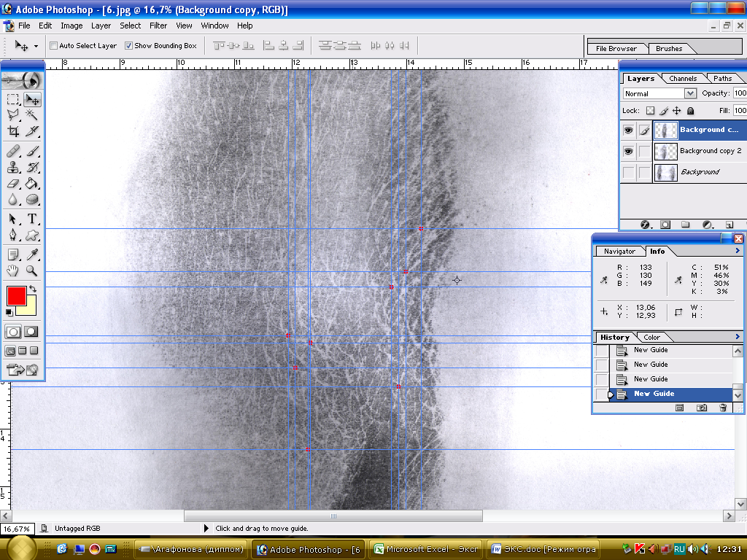Pick the Type tool
This screenshot has height=560, width=747.
(x=32, y=219)
